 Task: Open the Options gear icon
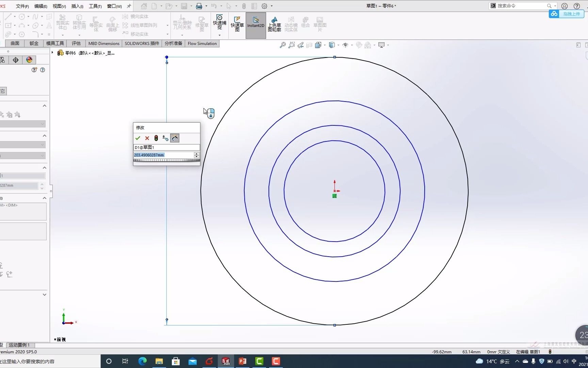click(264, 6)
